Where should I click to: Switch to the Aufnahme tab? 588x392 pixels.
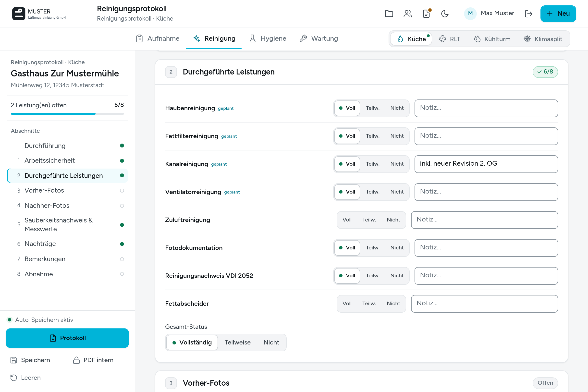pyautogui.click(x=158, y=38)
